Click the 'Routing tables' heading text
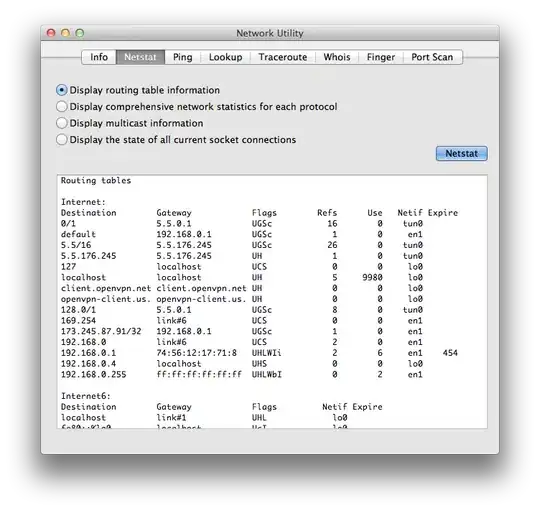This screenshot has width=540, height=511. (x=96, y=181)
